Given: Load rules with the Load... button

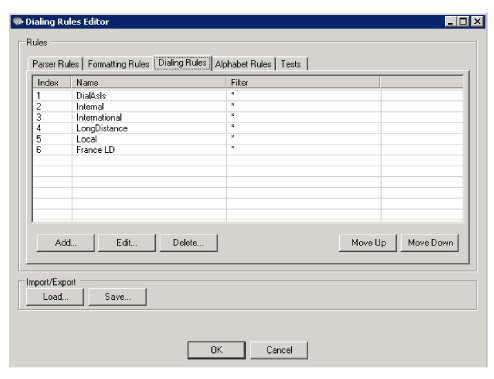Looking at the screenshot, I should (55, 297).
